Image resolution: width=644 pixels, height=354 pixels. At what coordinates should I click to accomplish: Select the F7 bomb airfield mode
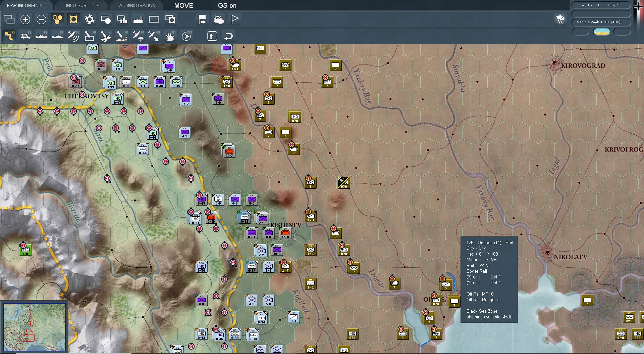coord(106,36)
